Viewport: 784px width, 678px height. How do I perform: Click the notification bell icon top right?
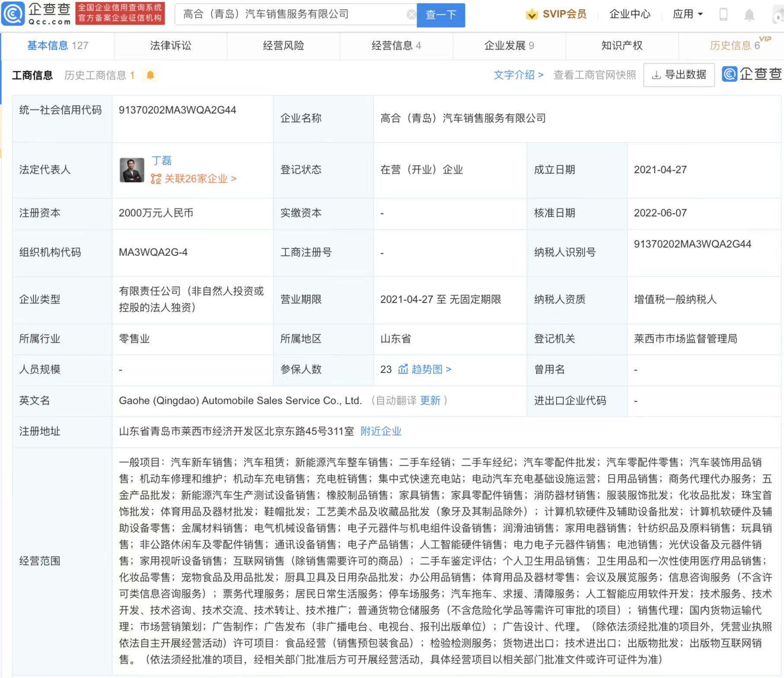(x=750, y=14)
